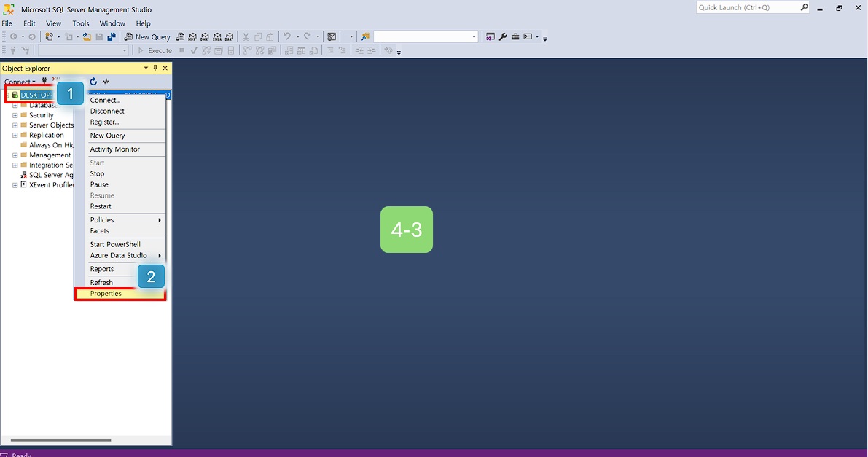Open the Help menu
This screenshot has height=457, width=868.
(144, 23)
